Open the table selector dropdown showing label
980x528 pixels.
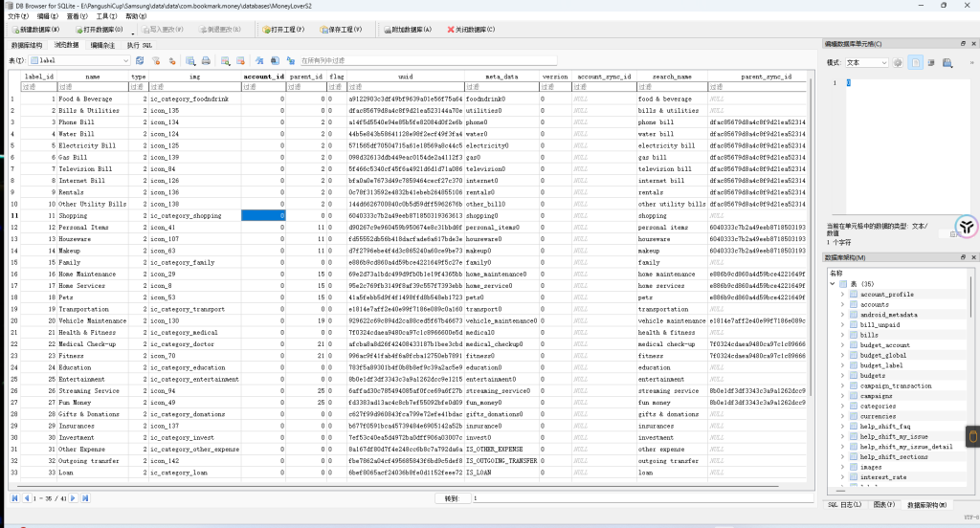(x=79, y=60)
